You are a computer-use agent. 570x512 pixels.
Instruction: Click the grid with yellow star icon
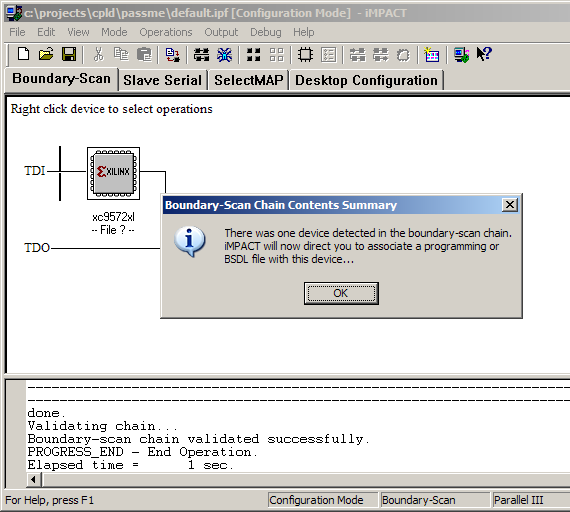point(431,55)
